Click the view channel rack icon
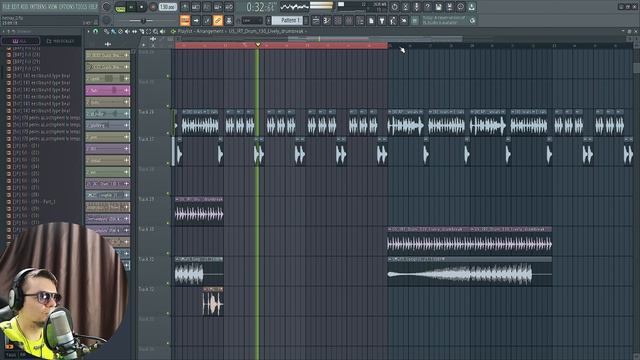Viewport: 640px width, 360px height. coord(338,20)
